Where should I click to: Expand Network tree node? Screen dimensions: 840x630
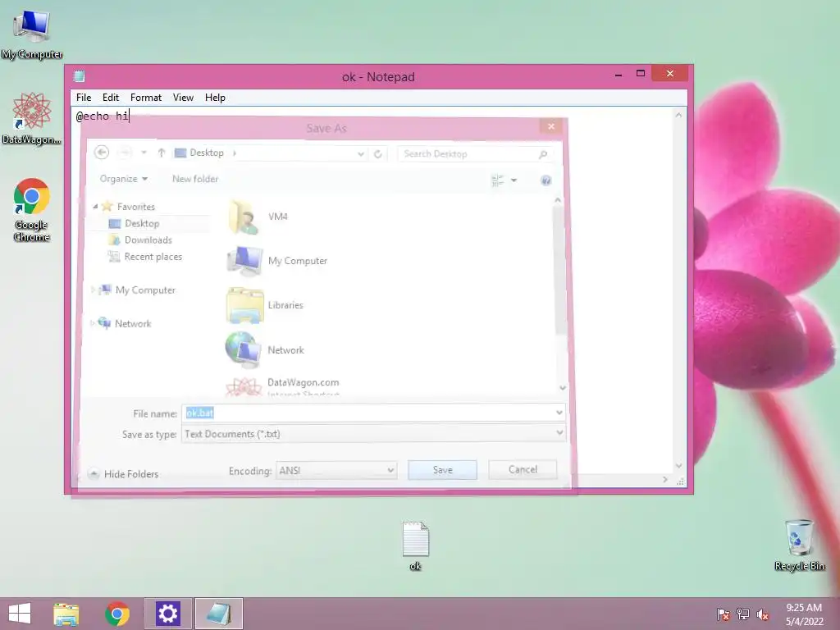[92, 323]
